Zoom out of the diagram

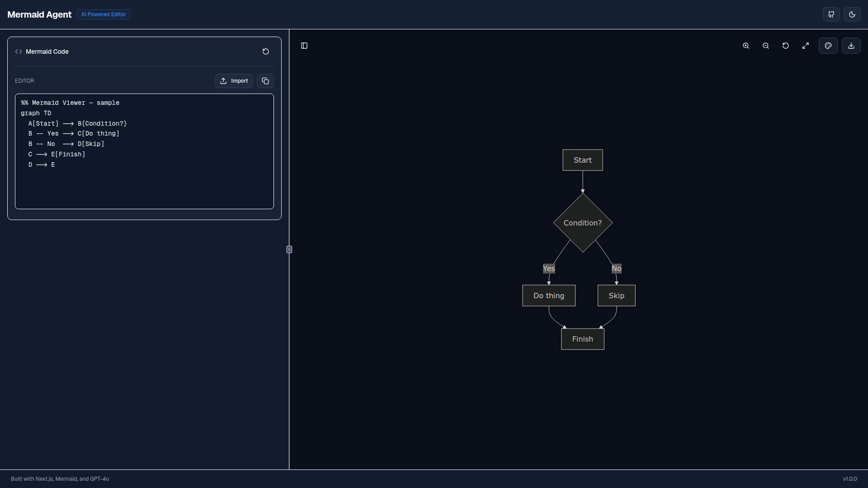click(766, 46)
